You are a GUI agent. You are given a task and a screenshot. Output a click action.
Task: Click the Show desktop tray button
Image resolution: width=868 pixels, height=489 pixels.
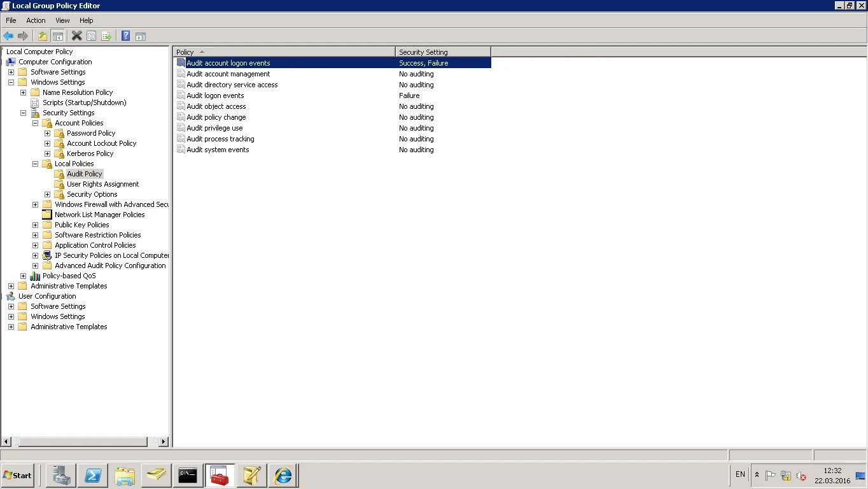861,476
